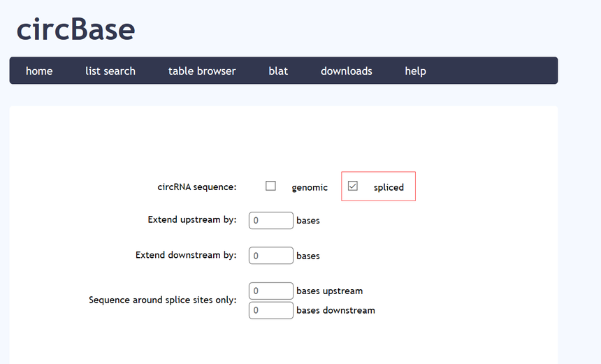
Task: Click the splice site bases upstream field
Action: [x=271, y=291]
